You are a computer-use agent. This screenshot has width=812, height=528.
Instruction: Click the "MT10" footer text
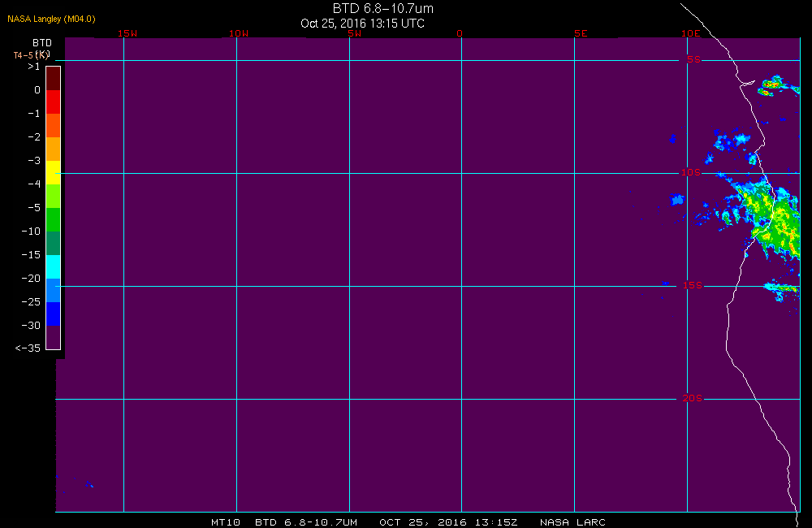pos(226,522)
